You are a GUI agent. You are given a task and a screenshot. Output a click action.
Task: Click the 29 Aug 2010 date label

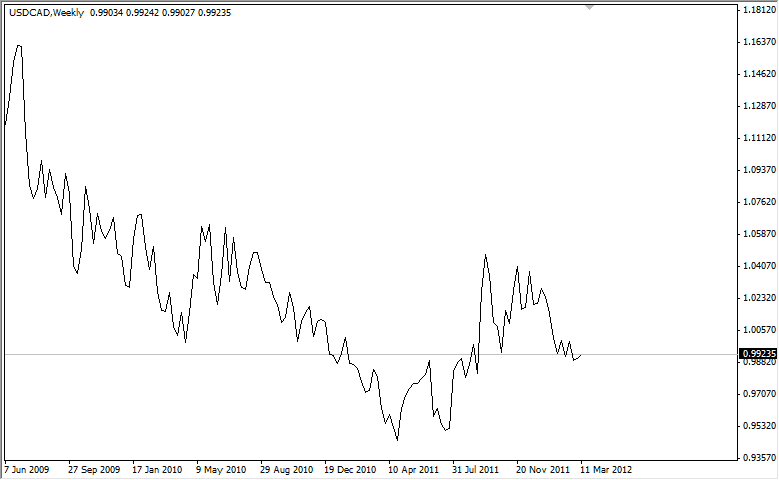tap(287, 470)
